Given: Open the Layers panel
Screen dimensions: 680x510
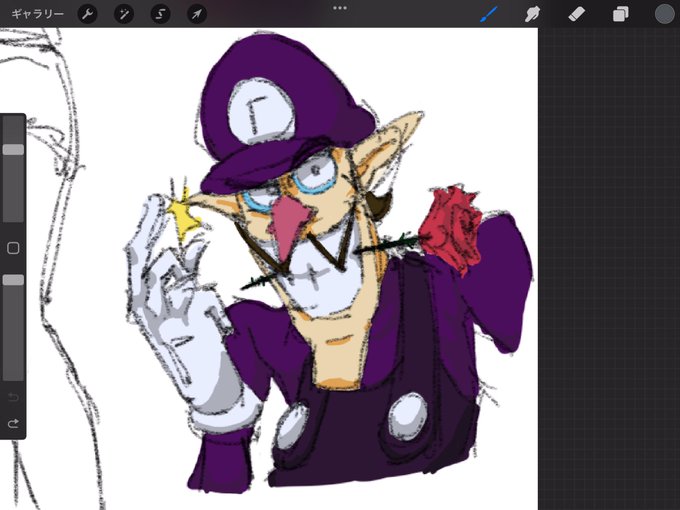Looking at the screenshot, I should click(x=620, y=14).
